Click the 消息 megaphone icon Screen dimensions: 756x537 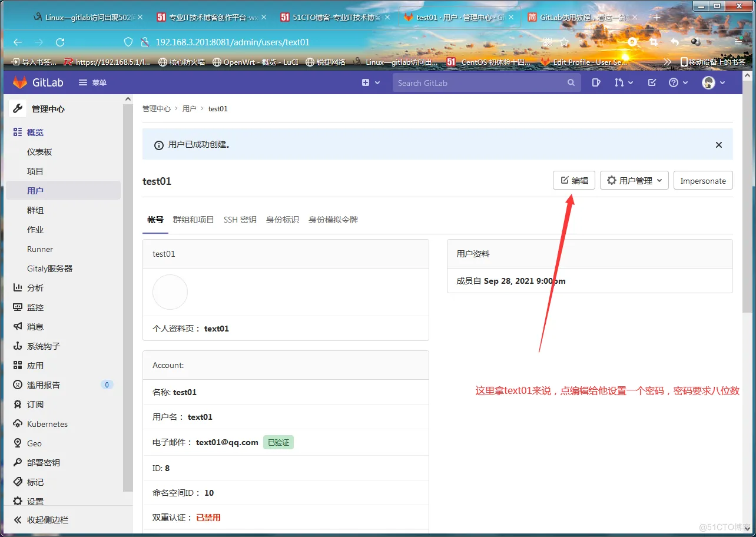(x=18, y=326)
